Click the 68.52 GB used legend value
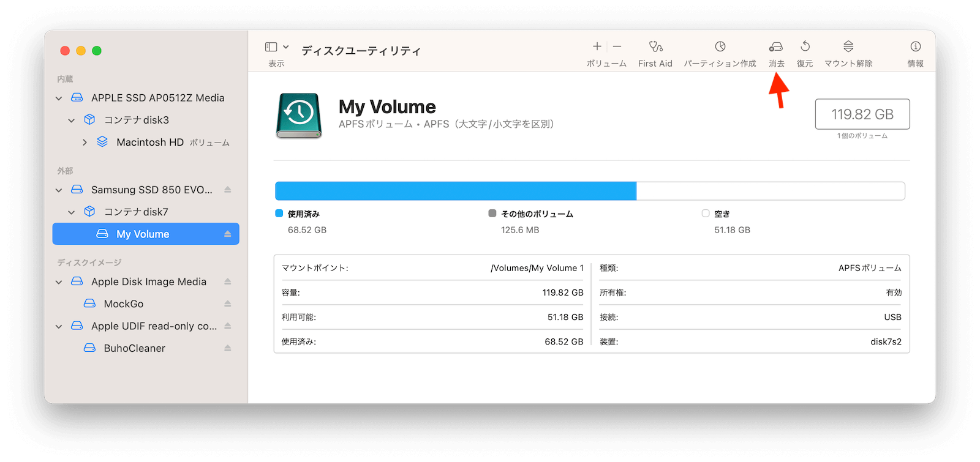 pos(307,230)
